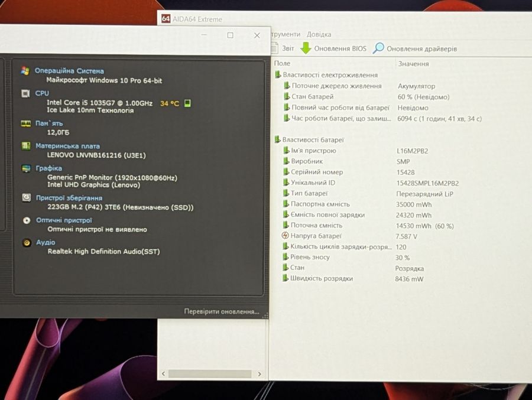The width and height of the screenshot is (532, 400).
Task: Click the icon beside Ємність повної зарядки
Action: click(x=286, y=214)
